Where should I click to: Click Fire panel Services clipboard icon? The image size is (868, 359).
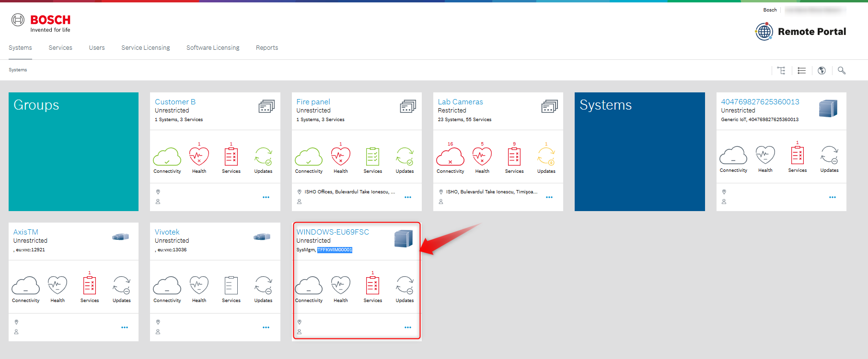pyautogui.click(x=372, y=157)
